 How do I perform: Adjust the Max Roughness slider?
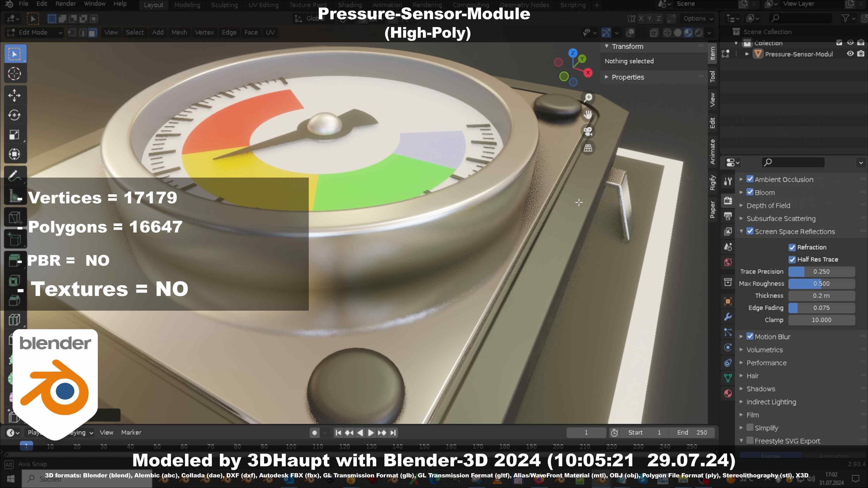pyautogui.click(x=821, y=284)
